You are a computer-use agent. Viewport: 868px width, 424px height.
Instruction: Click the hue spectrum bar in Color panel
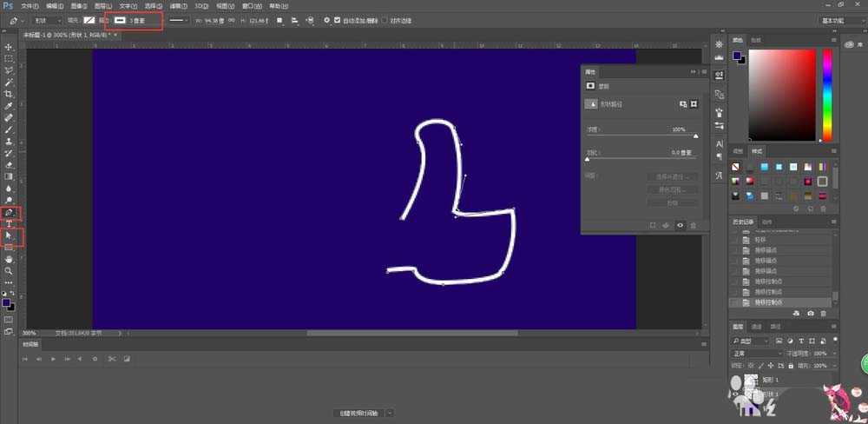[x=827, y=94]
